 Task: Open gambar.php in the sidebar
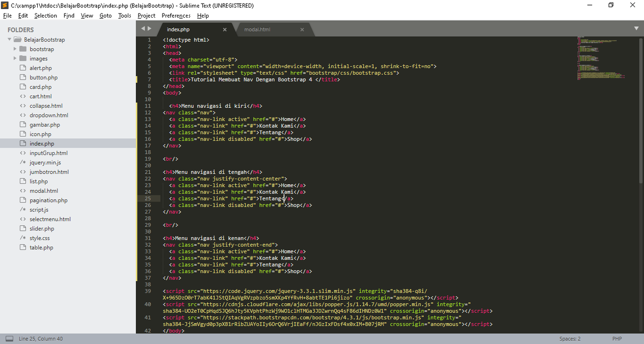pos(45,125)
